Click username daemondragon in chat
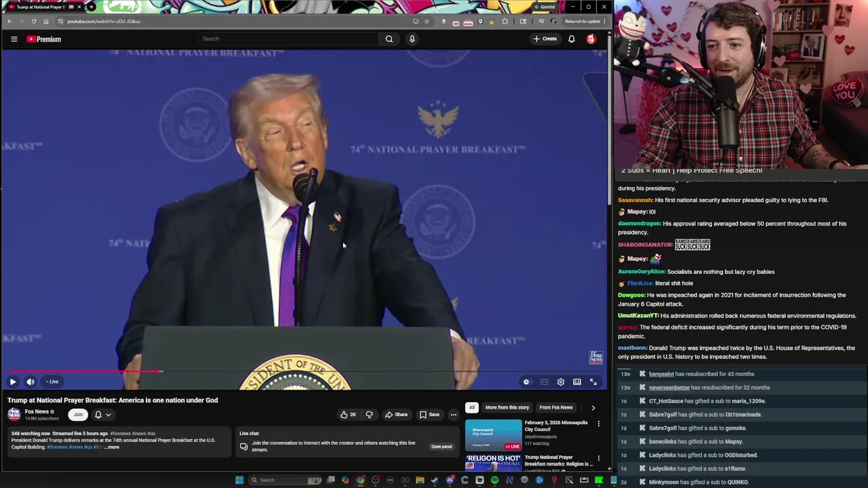 coord(639,224)
